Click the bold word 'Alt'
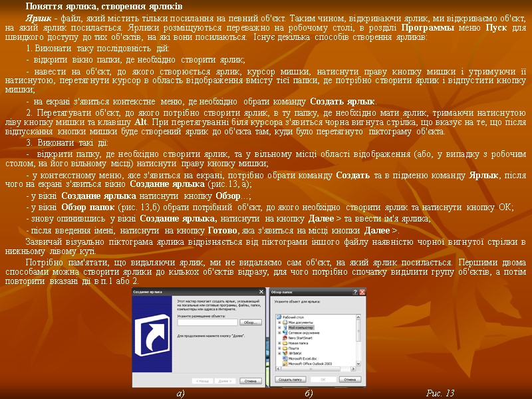Viewport: 532px width, 399px height. [141, 122]
